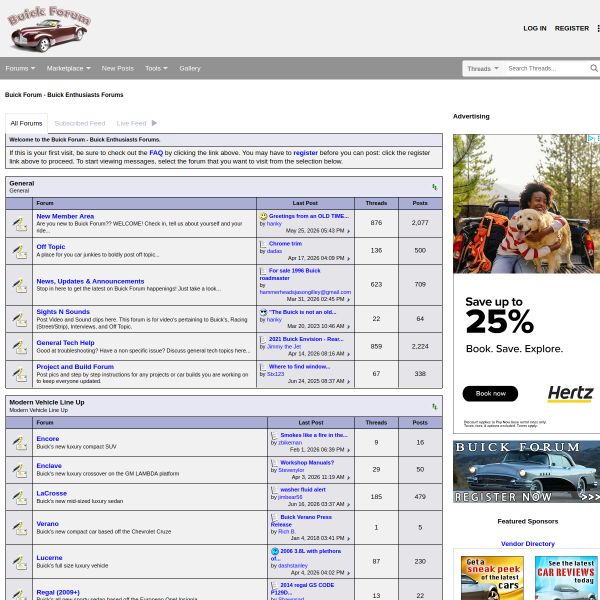The height and width of the screenshot is (600, 600).
Task: Click the LOG IN link
Action: click(535, 28)
